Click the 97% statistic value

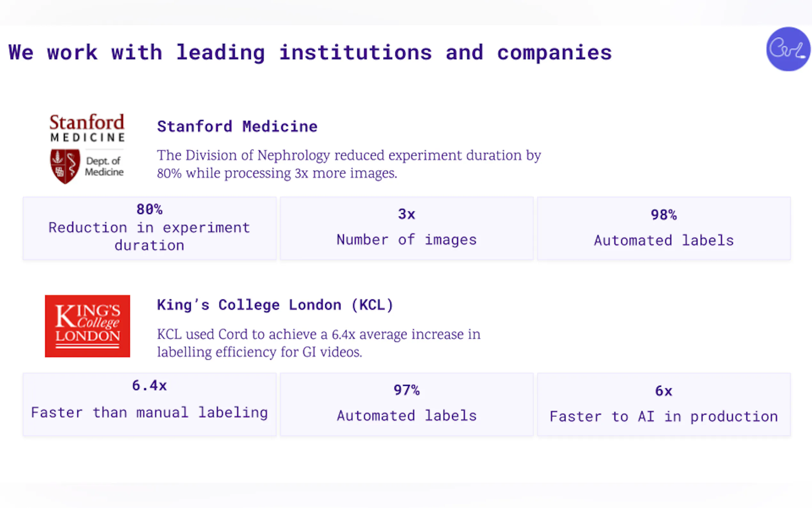pos(407,390)
